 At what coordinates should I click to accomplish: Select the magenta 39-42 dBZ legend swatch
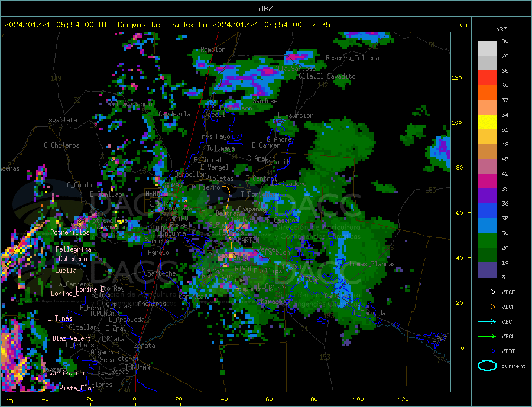click(x=487, y=181)
